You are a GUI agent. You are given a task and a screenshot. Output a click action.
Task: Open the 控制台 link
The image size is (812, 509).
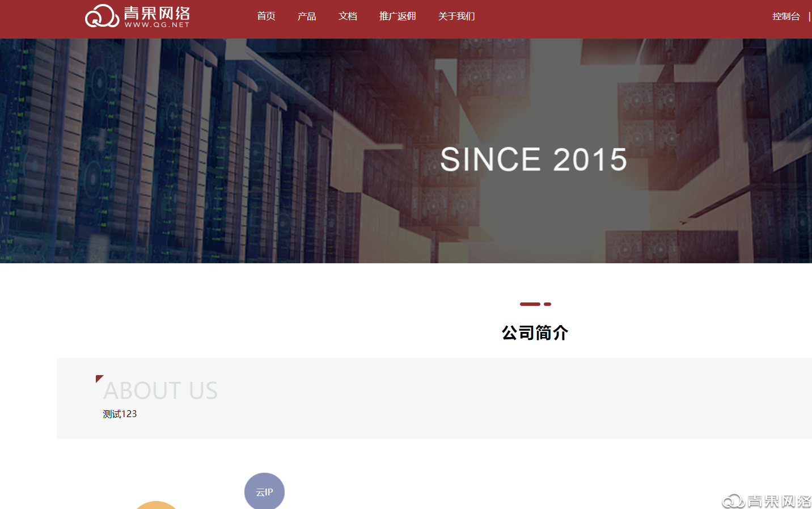[x=786, y=16]
